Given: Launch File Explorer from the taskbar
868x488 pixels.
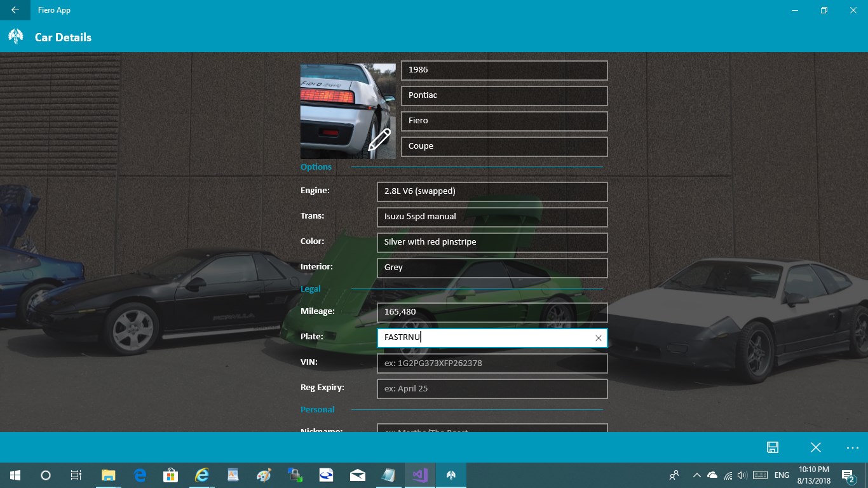Looking at the screenshot, I should pyautogui.click(x=109, y=475).
